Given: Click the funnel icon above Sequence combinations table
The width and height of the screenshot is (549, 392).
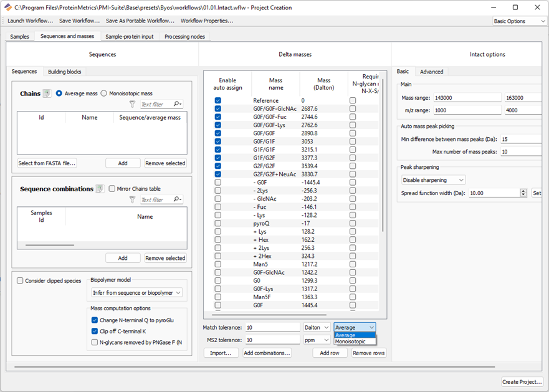Looking at the screenshot, I should [132, 199].
